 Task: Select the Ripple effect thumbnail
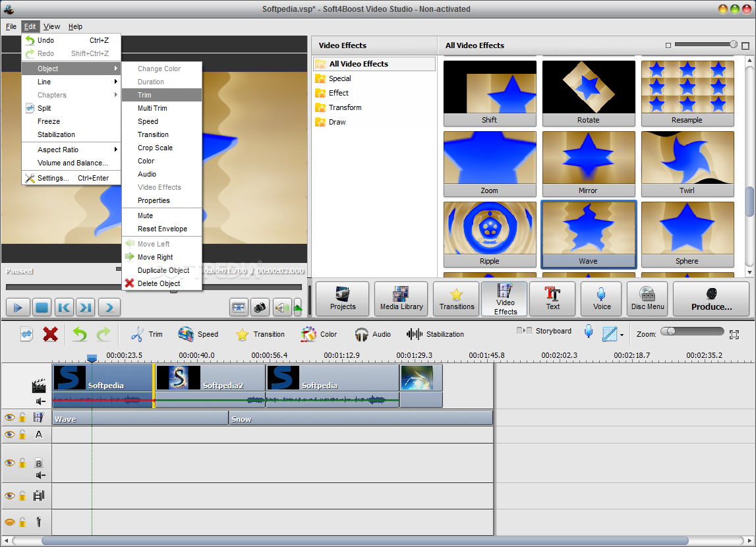click(x=490, y=234)
